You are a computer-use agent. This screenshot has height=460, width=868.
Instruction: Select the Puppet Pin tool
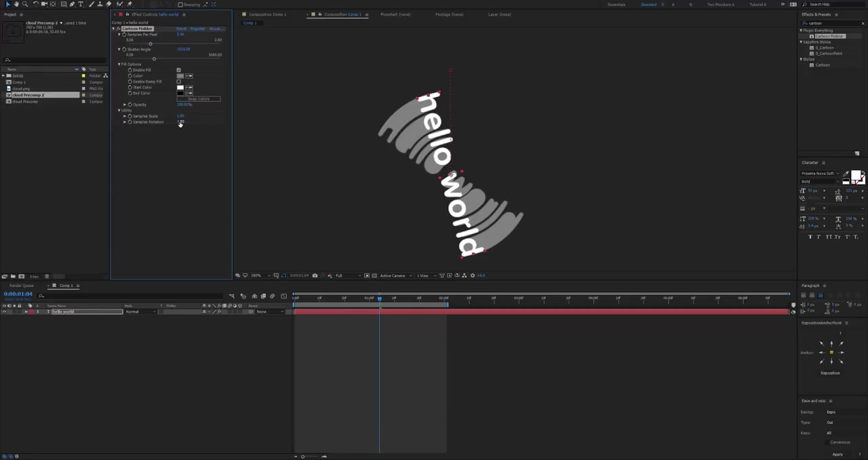(130, 4)
